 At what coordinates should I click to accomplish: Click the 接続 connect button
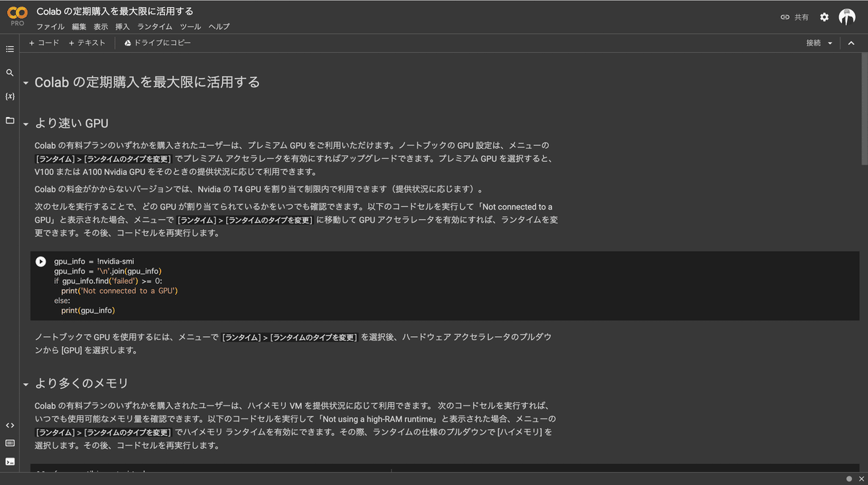point(814,43)
